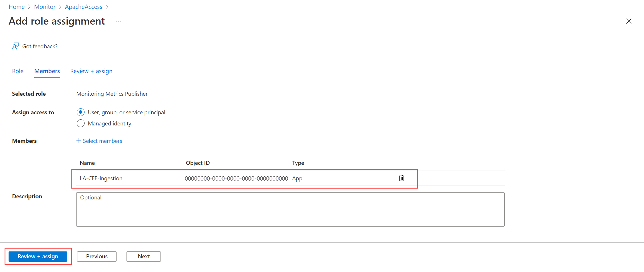The image size is (644, 272).
Task: Select User, group, or service principal option
Action: [81, 112]
